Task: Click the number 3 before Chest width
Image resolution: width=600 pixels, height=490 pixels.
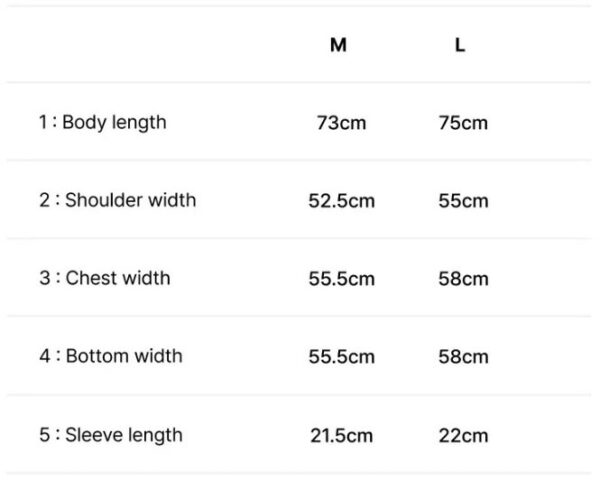Action: coord(44,278)
